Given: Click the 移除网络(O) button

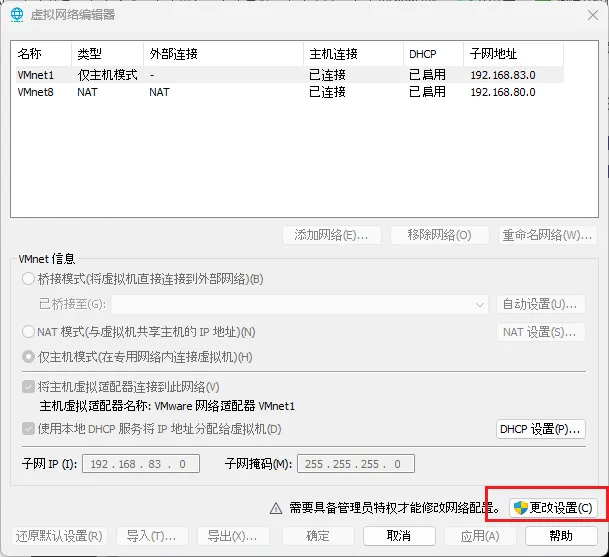Looking at the screenshot, I should click(x=439, y=235).
